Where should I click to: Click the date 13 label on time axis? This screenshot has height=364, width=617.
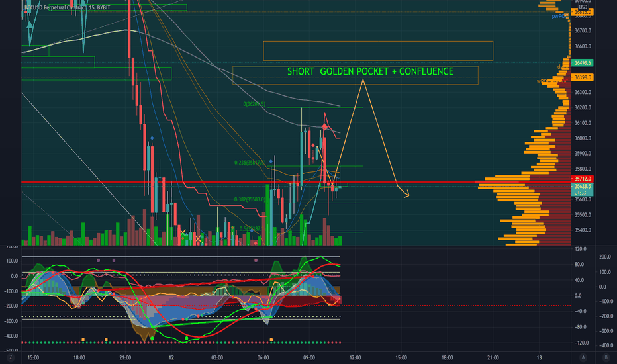539,357
